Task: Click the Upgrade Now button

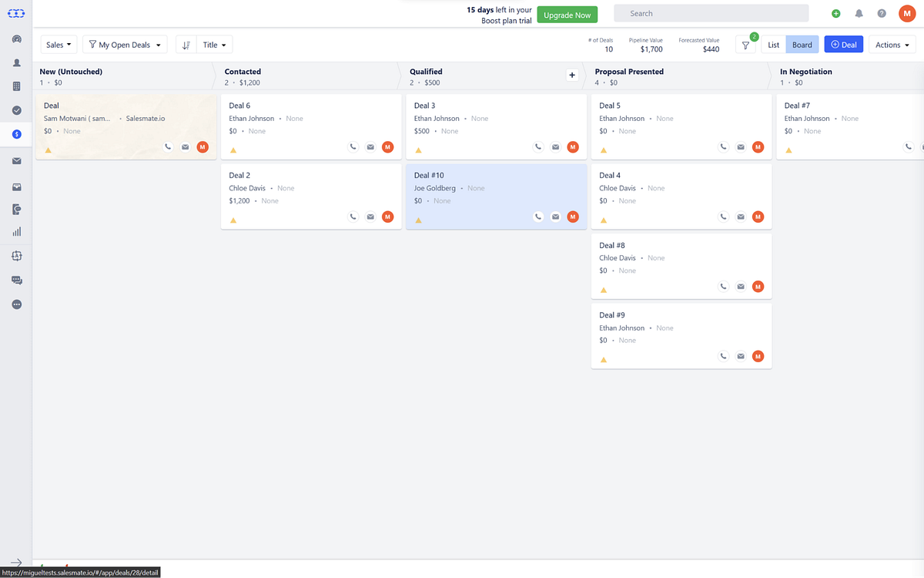Action: tap(567, 14)
